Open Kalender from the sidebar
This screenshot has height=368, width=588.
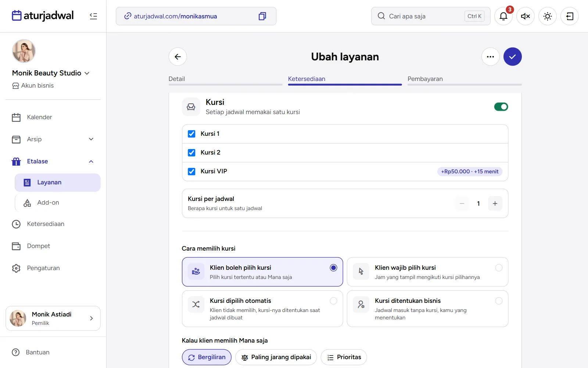point(53,117)
